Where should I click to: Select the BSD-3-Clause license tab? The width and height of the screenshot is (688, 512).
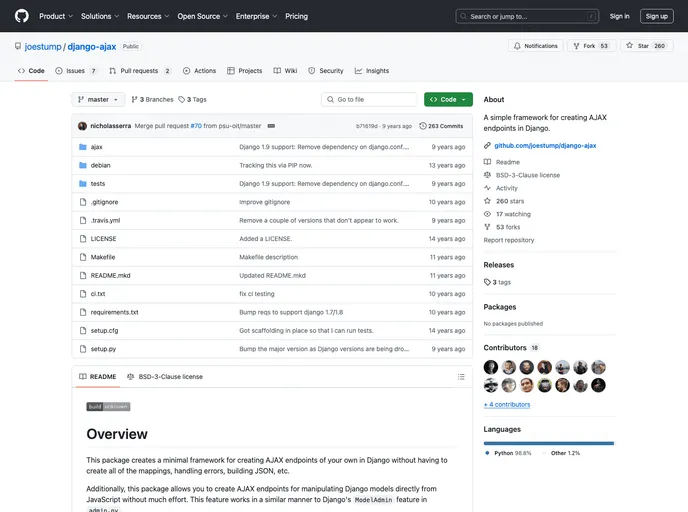(165, 377)
